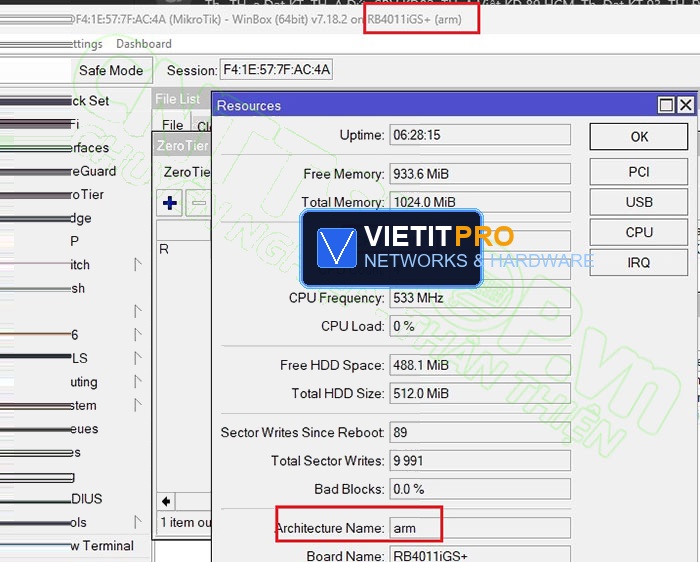Click the Total Sector Writes value 9 991

click(480, 461)
